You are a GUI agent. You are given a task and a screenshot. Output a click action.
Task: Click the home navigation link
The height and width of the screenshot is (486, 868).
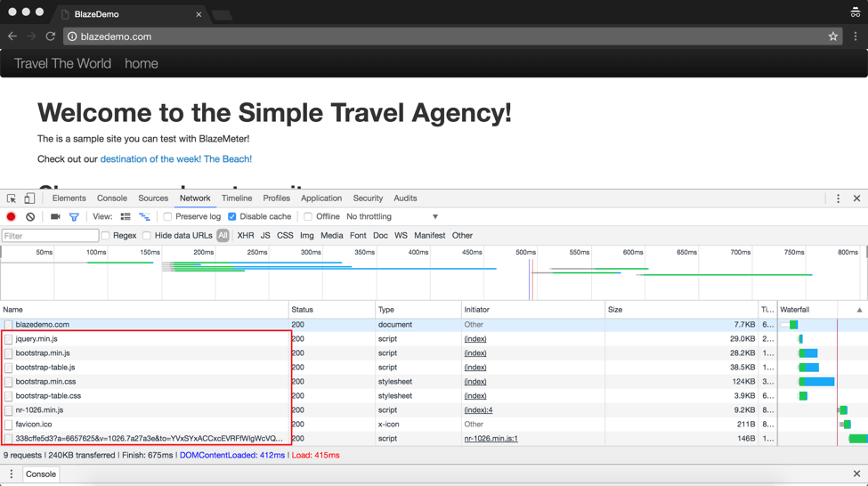142,64
